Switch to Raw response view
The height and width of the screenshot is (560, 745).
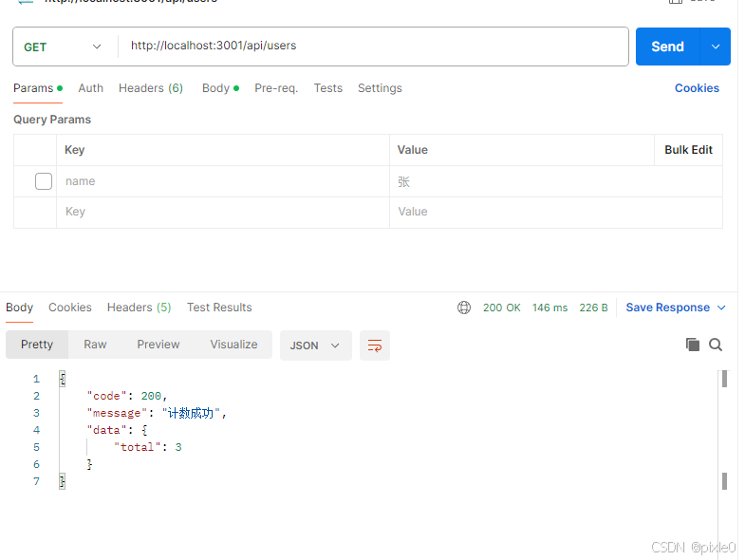(95, 345)
